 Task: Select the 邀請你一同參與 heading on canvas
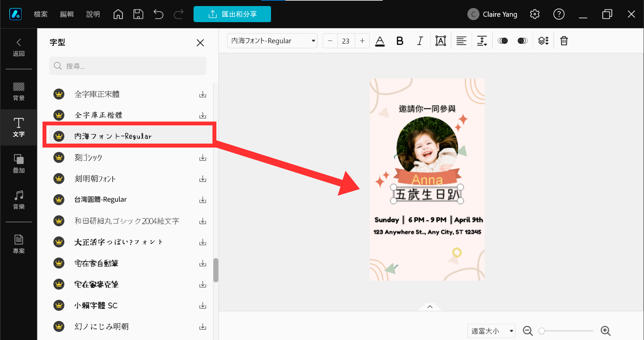coord(427,109)
